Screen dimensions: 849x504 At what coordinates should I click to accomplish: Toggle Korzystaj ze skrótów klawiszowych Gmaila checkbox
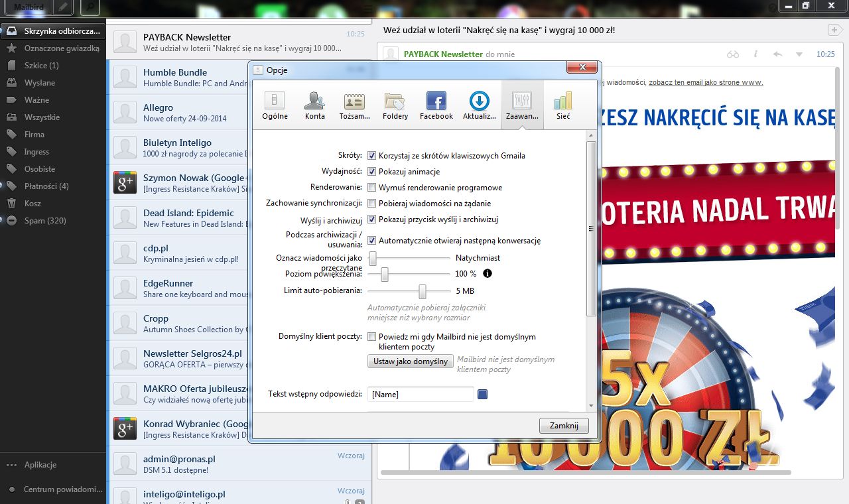[372, 156]
